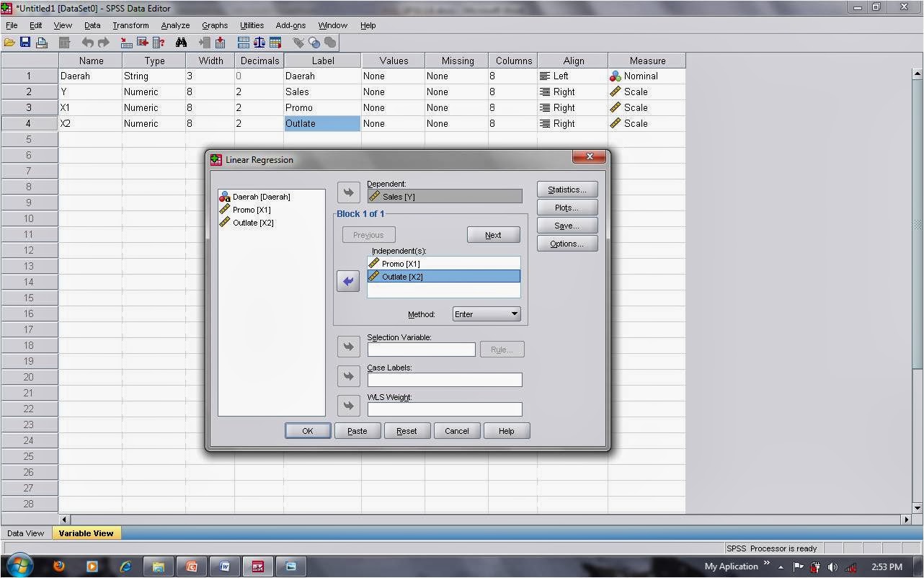Click the Reset button
924x578 pixels.
[x=407, y=431]
